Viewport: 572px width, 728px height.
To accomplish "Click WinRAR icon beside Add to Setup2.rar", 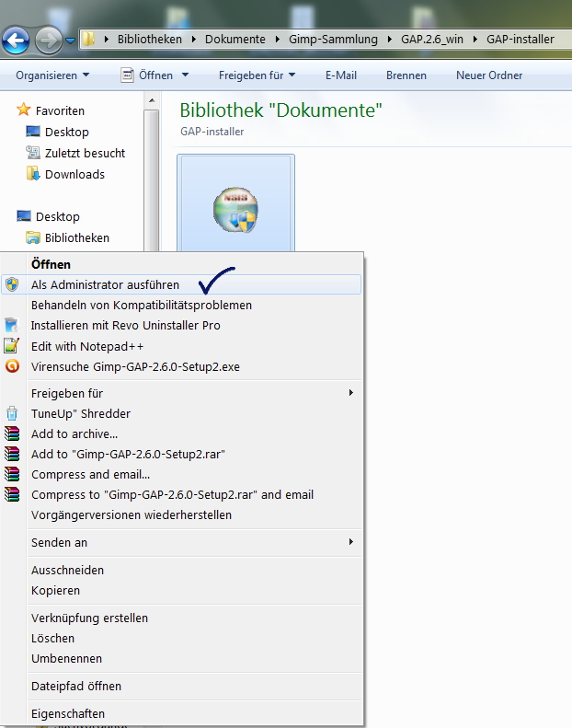I will 12,454.
